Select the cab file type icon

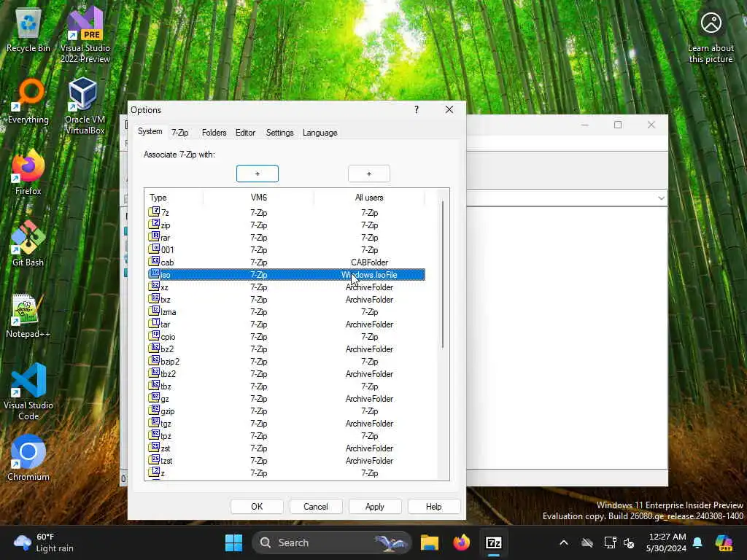point(155,262)
